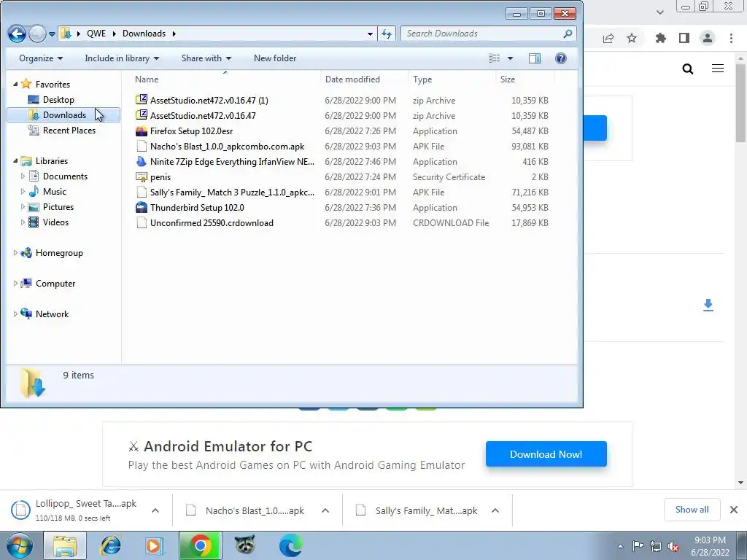Image resolution: width=747 pixels, height=560 pixels.
Task: Collapse the Libraries tree section
Action: tap(15, 161)
